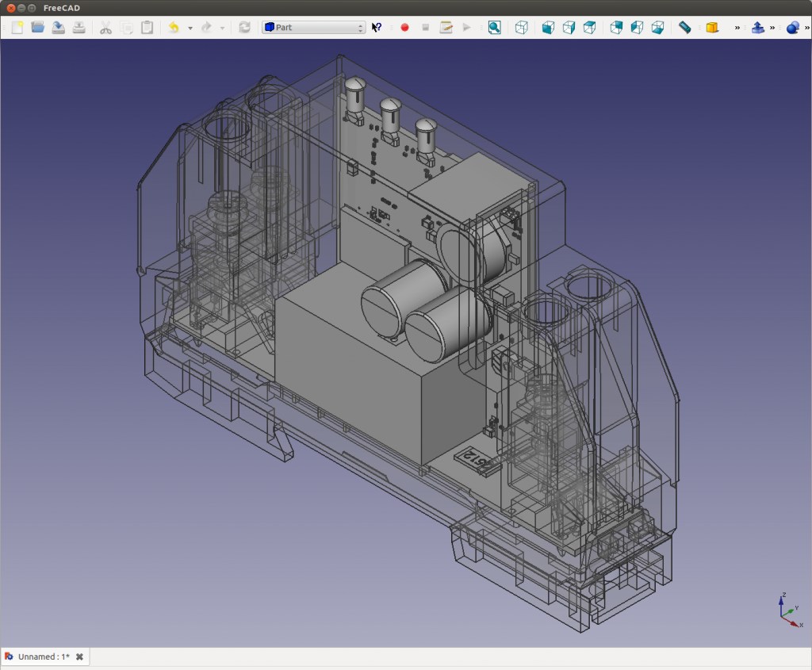Image resolution: width=812 pixels, height=670 pixels.
Task: Select the Measure distance ruler icon
Action: pyautogui.click(x=685, y=28)
